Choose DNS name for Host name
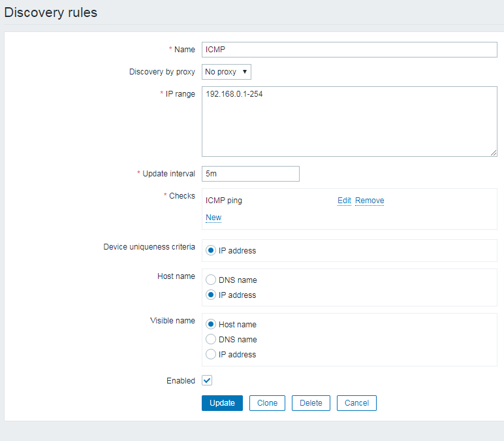The width and height of the screenshot is (504, 441). pyautogui.click(x=211, y=280)
